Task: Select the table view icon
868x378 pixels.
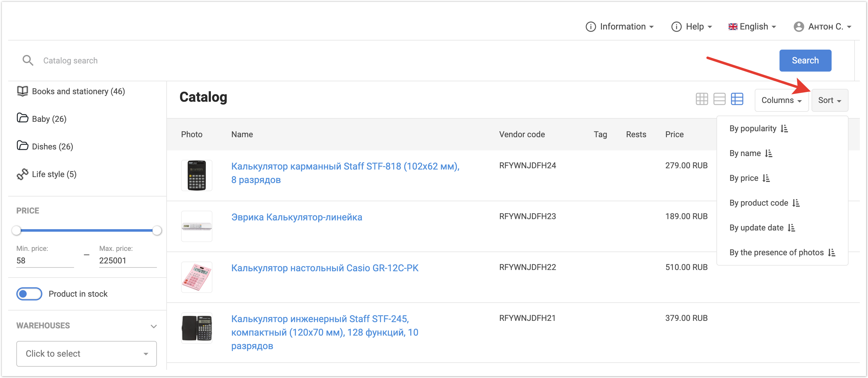Action: 737,99
